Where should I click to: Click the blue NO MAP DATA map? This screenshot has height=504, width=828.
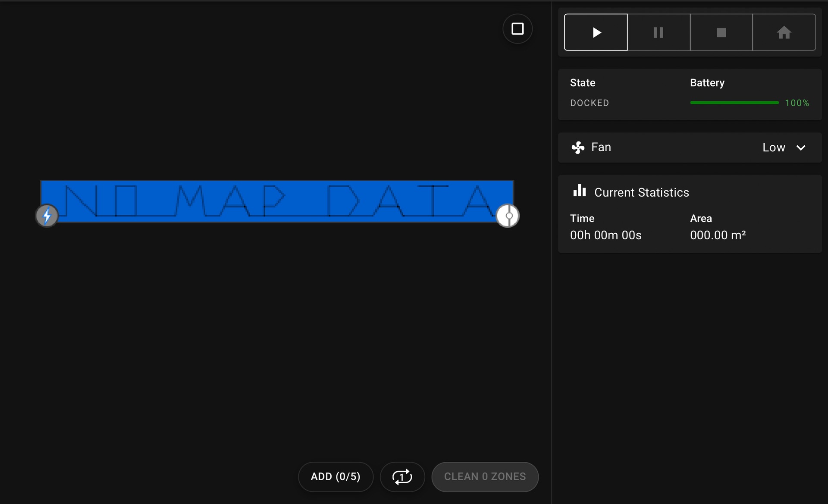coord(276,201)
